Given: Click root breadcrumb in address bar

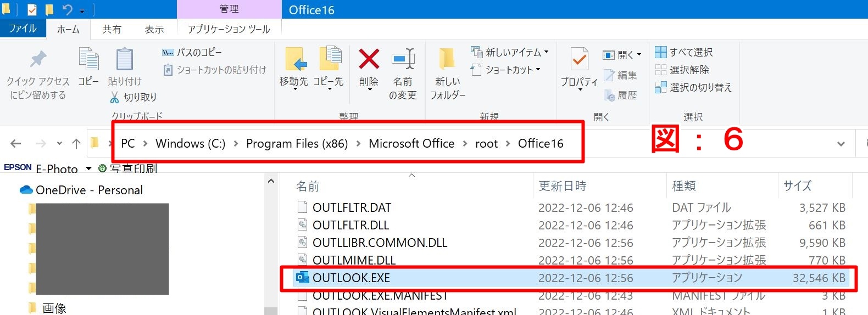Looking at the screenshot, I should point(486,143).
